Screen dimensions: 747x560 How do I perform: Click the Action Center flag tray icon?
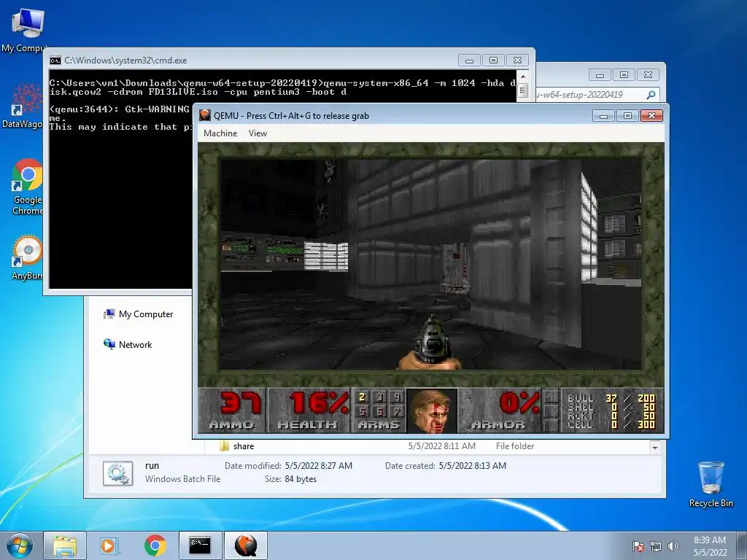click(638, 546)
